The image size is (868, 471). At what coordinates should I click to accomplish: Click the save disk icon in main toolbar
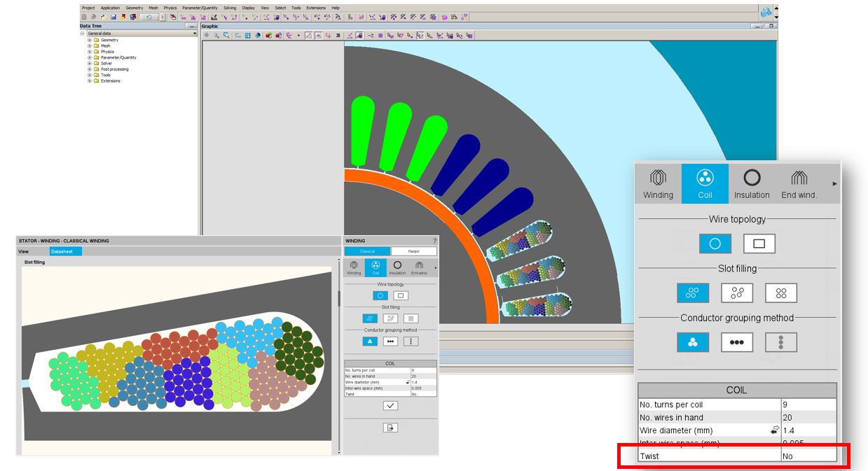pyautogui.click(x=113, y=17)
